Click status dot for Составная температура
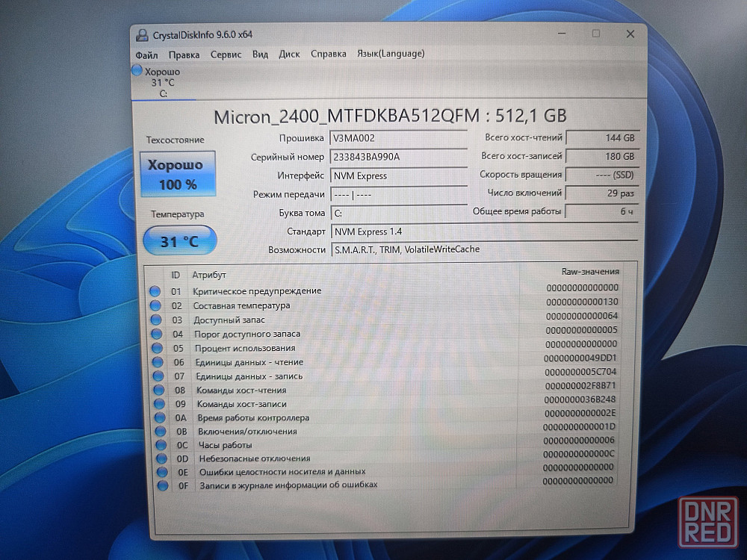 [155, 305]
